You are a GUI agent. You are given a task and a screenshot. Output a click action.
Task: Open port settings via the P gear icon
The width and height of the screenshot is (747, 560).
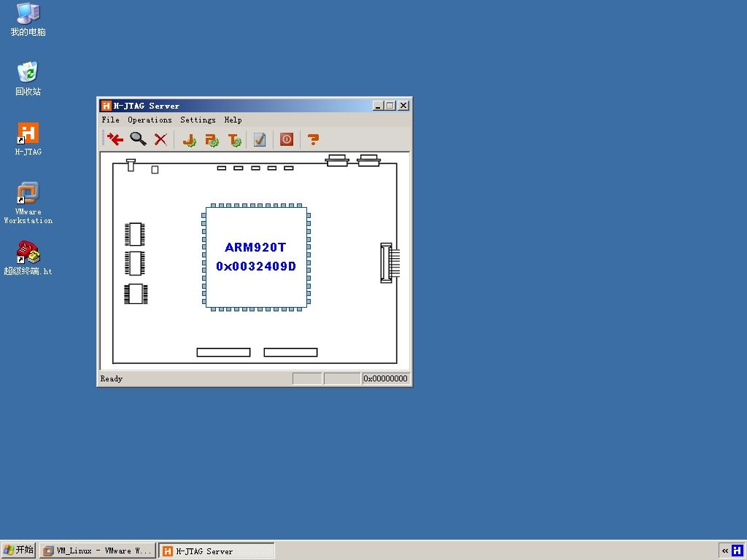[x=212, y=139]
